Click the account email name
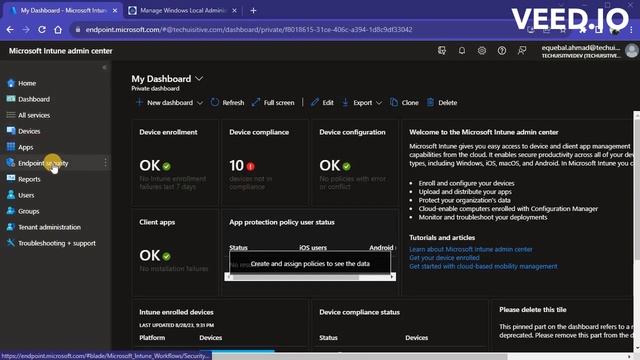Image resolution: width=640 pixels, height=360 pixels. [580, 48]
